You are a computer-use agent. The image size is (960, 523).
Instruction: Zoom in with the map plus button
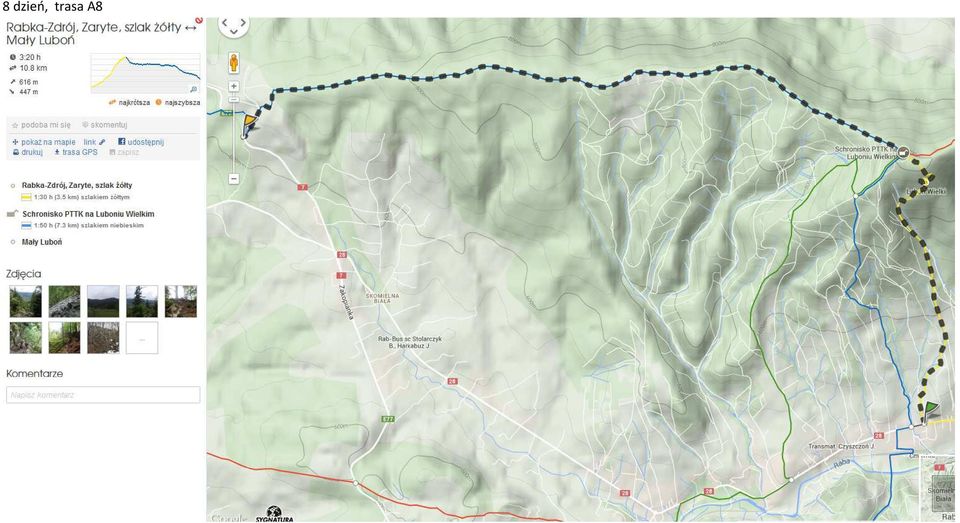point(233,87)
